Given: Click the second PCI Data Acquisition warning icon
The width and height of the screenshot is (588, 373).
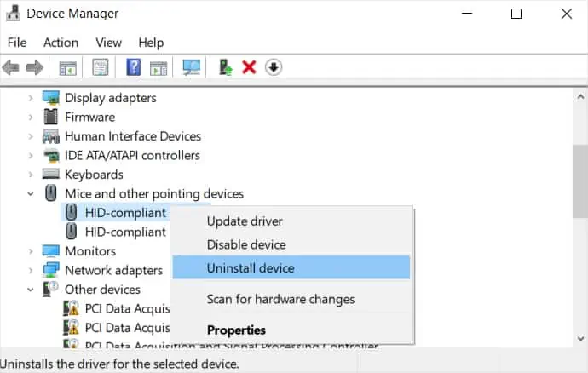Looking at the screenshot, I should coord(71,327).
